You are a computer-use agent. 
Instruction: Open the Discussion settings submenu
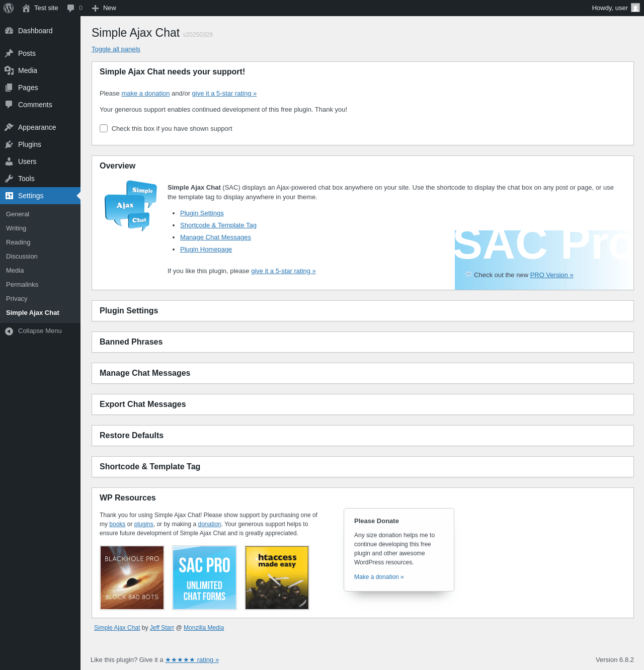pyautogui.click(x=22, y=257)
